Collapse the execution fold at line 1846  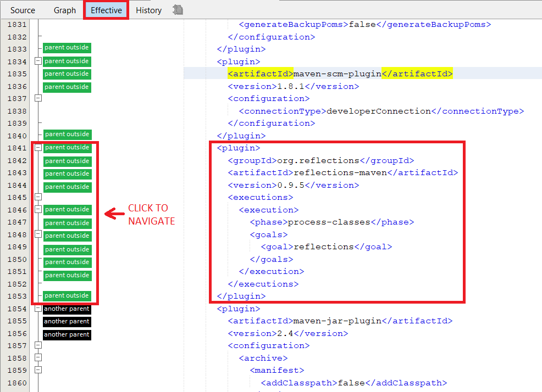(38, 209)
